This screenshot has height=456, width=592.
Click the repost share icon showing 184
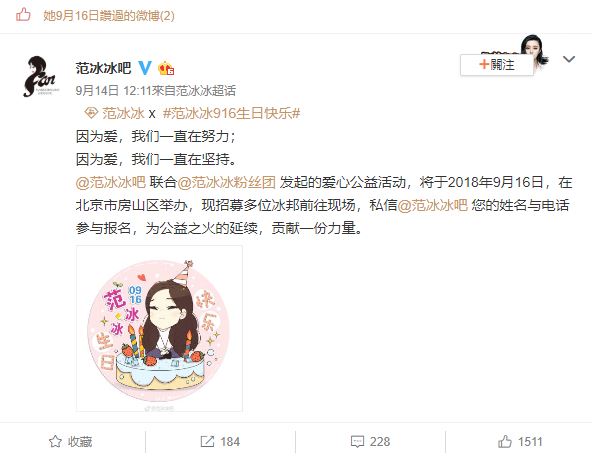pyautogui.click(x=207, y=441)
